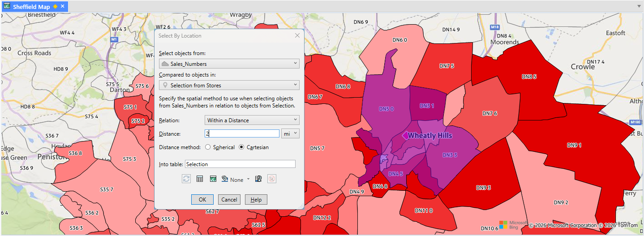The image size is (644, 236).
Task: Click the greyed-out refresh icon in dialog
Action: tap(186, 179)
